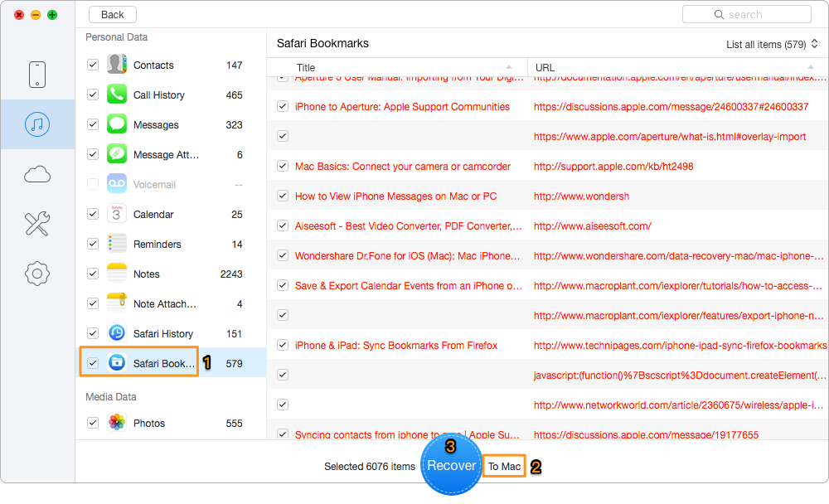Uncheck the Aiseesoft bookmark checkbox
829x504 pixels.
(x=283, y=225)
